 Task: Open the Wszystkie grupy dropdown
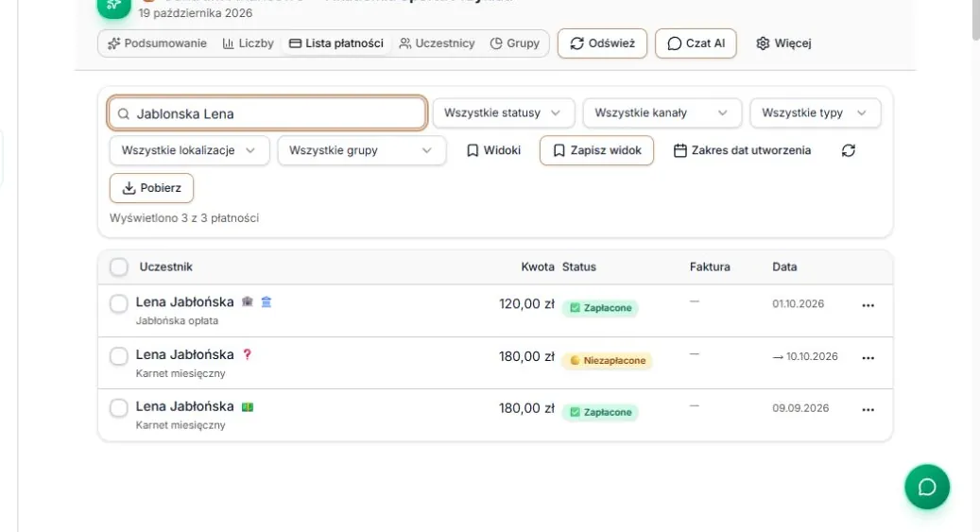coord(362,150)
